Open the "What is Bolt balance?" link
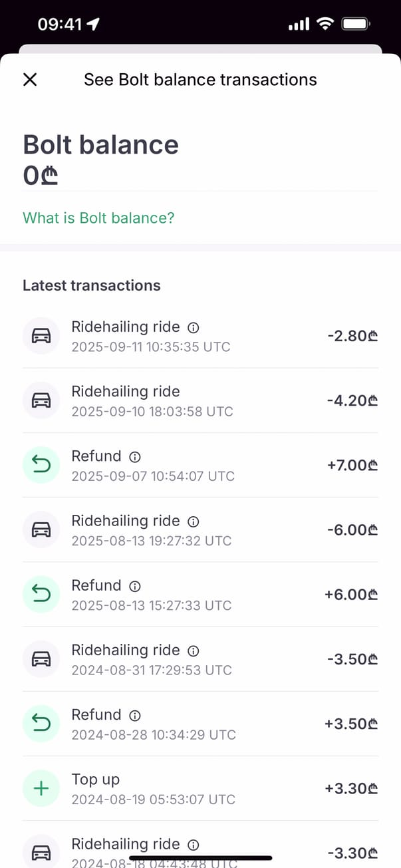The width and height of the screenshot is (401, 868). click(98, 217)
